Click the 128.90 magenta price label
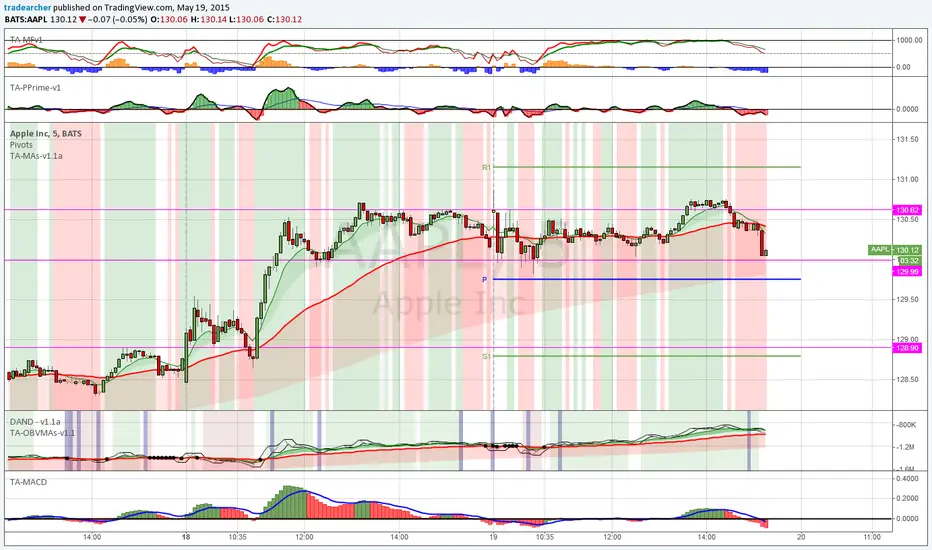The height and width of the screenshot is (550, 932). pyautogui.click(x=907, y=348)
